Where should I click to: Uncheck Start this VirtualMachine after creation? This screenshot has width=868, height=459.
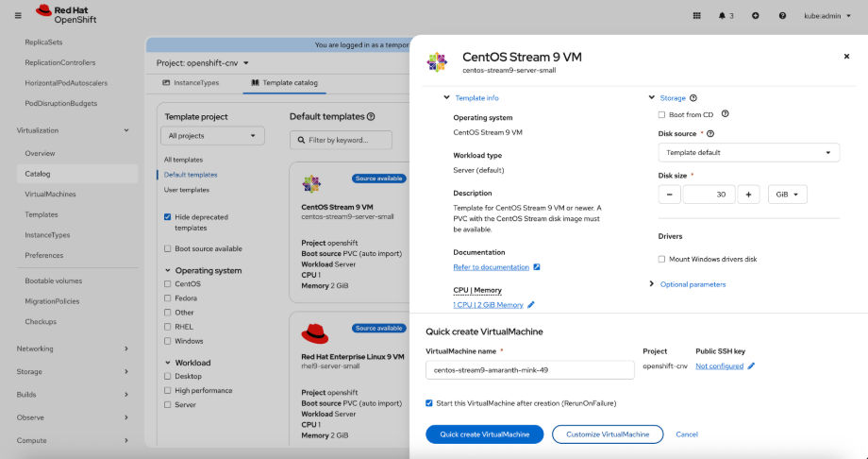[x=429, y=403]
